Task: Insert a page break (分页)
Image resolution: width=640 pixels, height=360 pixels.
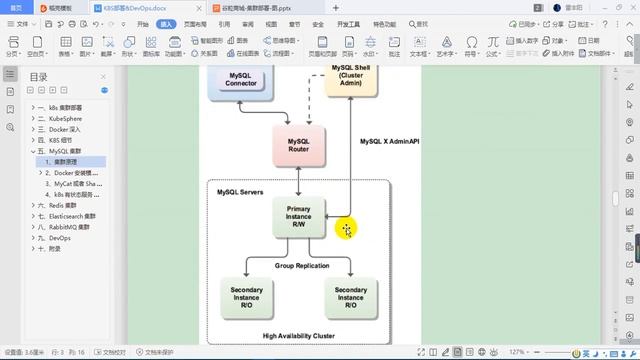Action: point(13,46)
